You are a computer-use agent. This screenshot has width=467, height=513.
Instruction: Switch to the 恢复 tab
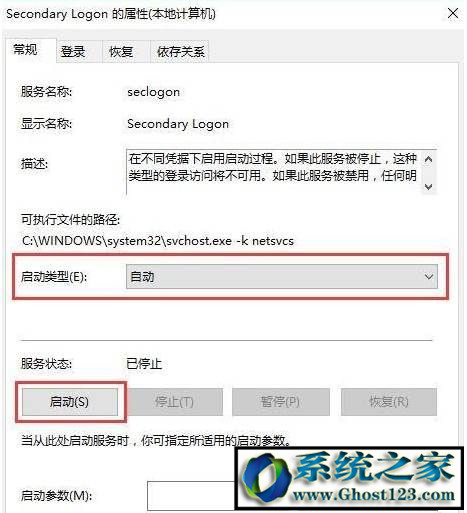pos(121,52)
